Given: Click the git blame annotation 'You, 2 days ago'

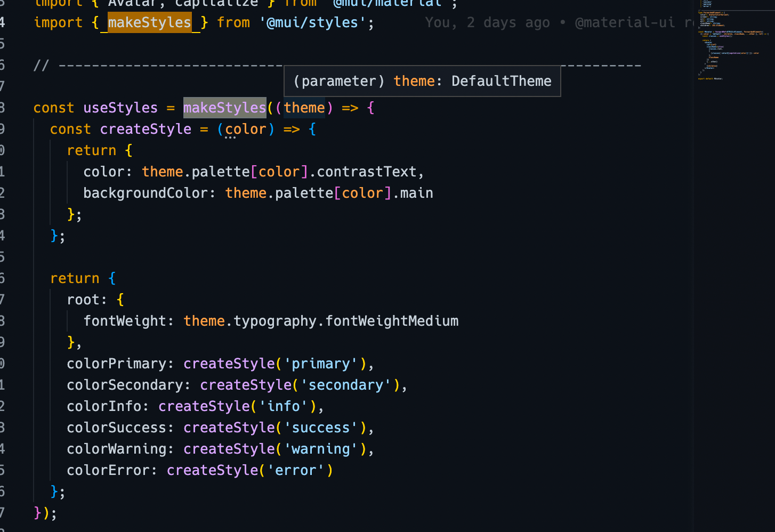Looking at the screenshot, I should [x=487, y=22].
